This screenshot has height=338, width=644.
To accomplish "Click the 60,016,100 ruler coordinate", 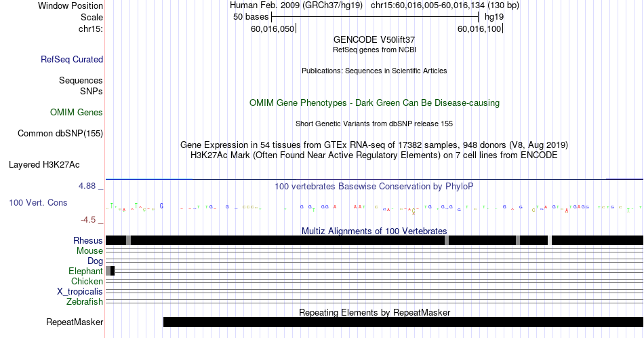I will 479,29.
